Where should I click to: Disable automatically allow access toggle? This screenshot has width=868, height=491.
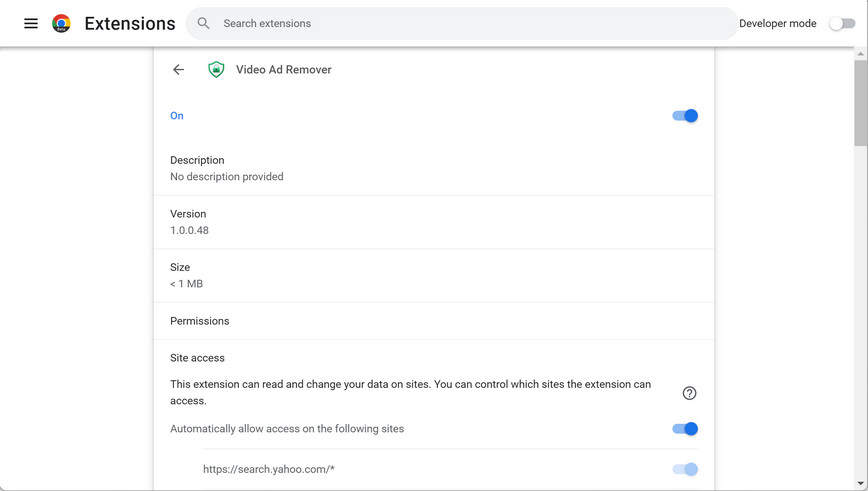685,429
